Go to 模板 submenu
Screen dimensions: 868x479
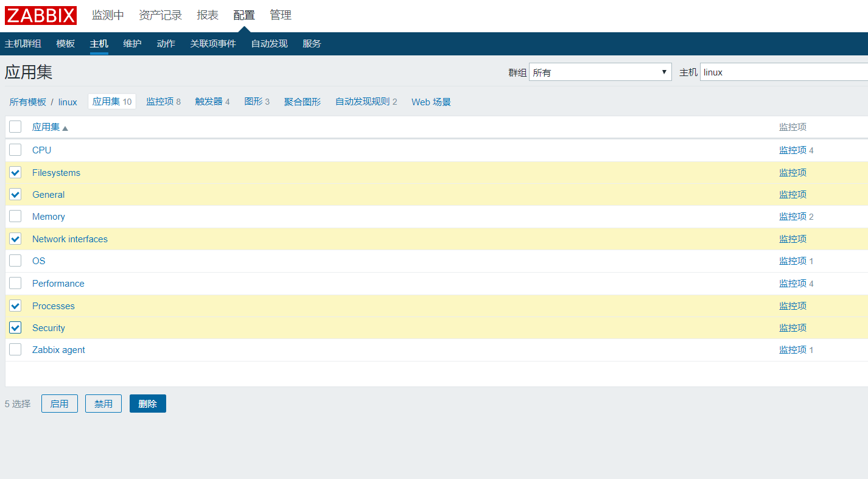pos(66,44)
